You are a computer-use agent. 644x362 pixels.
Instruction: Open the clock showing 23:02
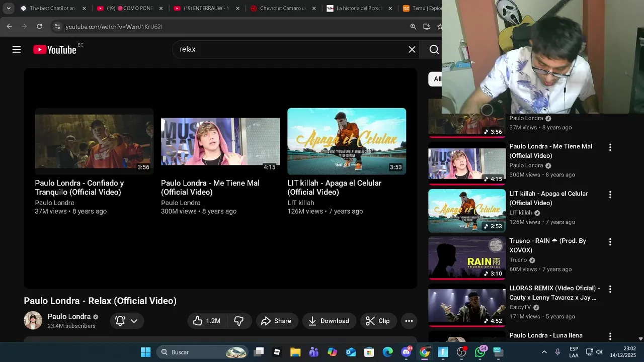pos(623,352)
